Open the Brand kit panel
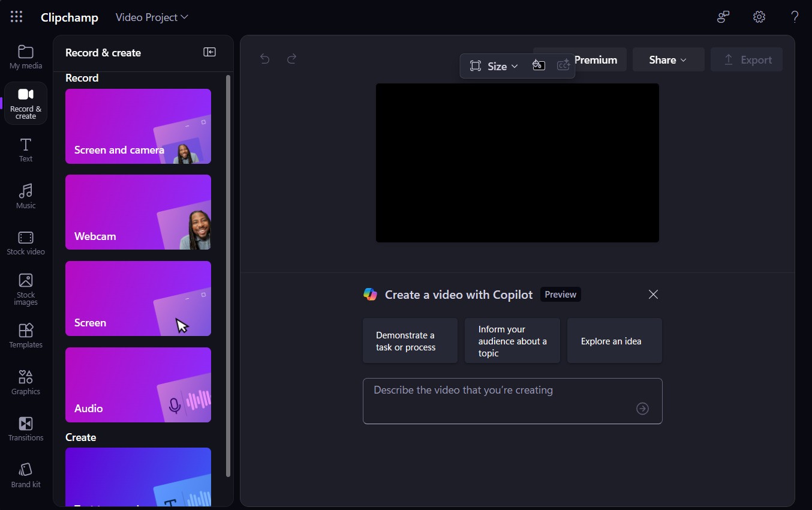 click(x=25, y=475)
